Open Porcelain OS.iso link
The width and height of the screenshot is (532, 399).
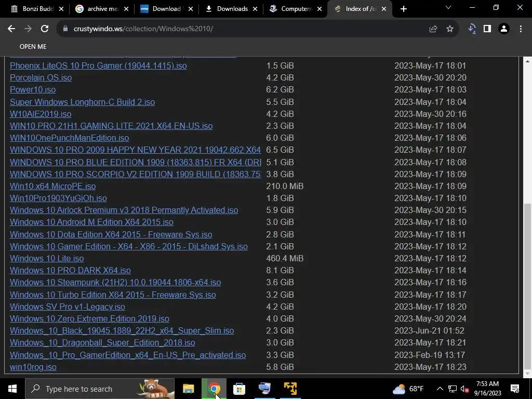(41, 78)
